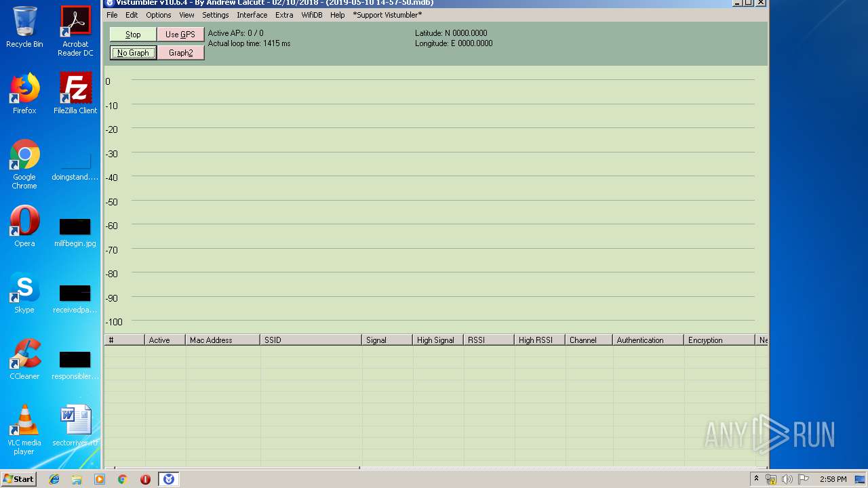The width and height of the screenshot is (868, 488).
Task: Launch Opera from the taskbar
Action: [x=145, y=479]
